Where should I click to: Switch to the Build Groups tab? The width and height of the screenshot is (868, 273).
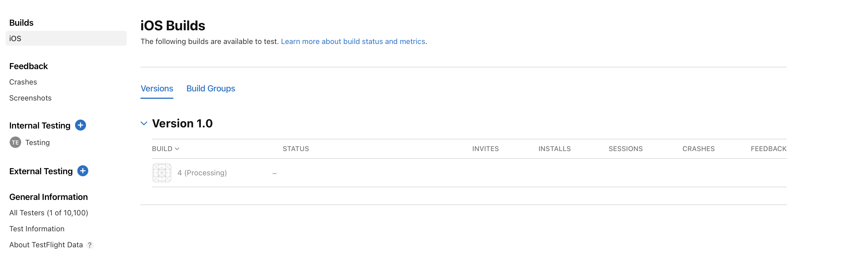(211, 88)
